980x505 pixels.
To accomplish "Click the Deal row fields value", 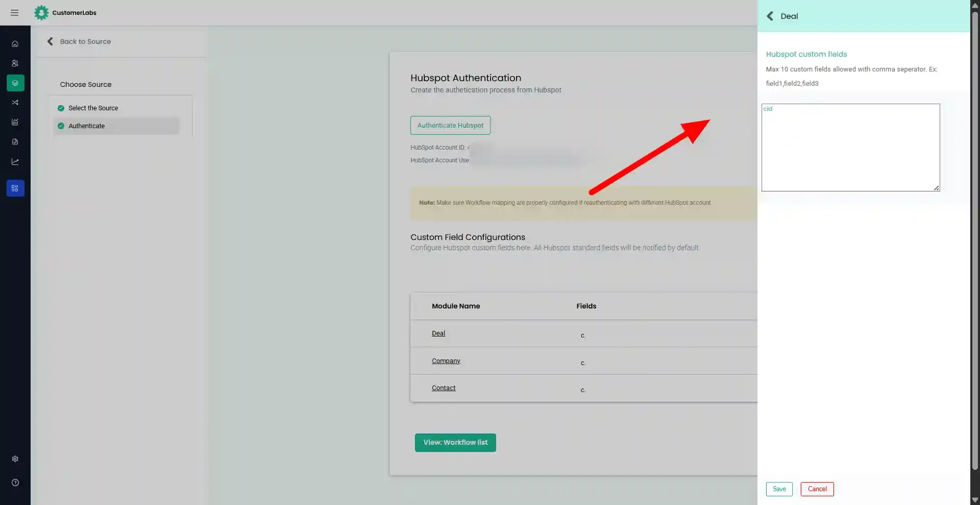I will click(x=583, y=335).
